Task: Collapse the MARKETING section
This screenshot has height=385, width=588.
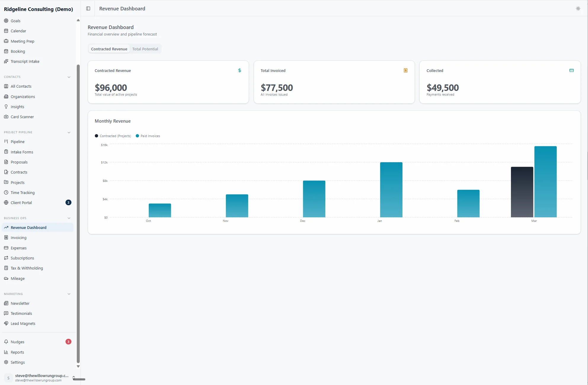Action: 69,294
